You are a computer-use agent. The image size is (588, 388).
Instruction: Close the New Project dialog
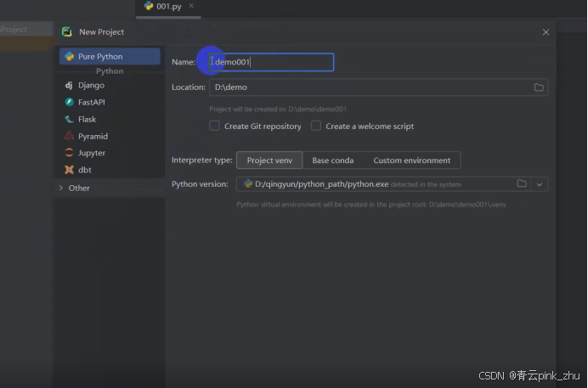546,32
